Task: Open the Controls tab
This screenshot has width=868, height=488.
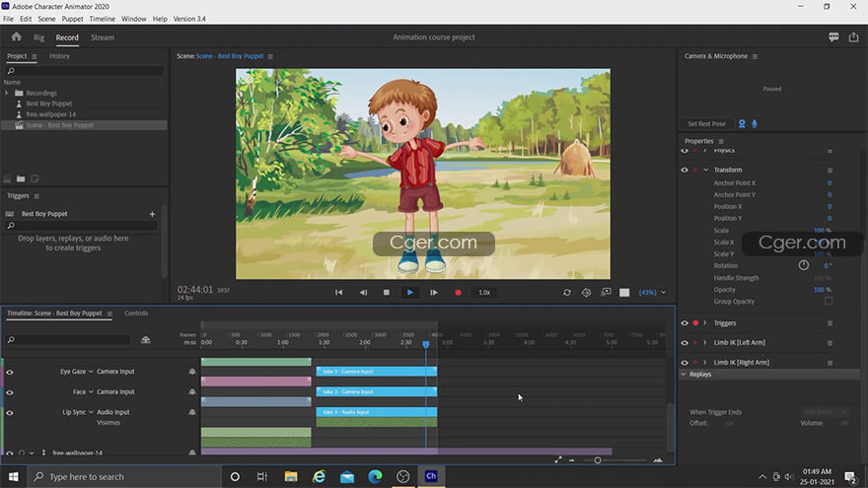Action: [136, 314]
